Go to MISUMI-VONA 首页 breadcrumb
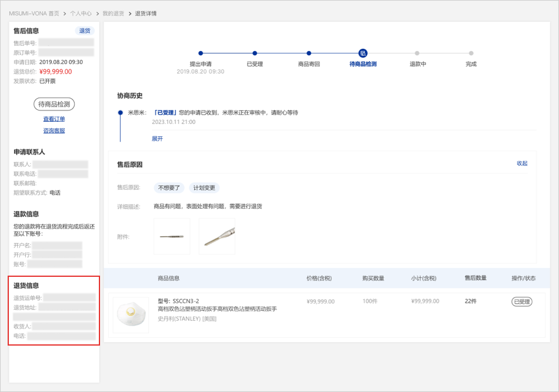 [x=34, y=13]
